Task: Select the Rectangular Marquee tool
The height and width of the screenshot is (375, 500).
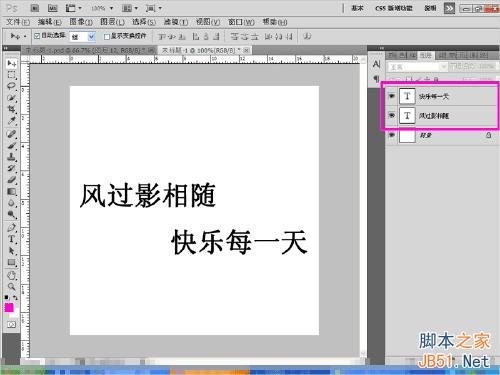Action: click(x=12, y=75)
